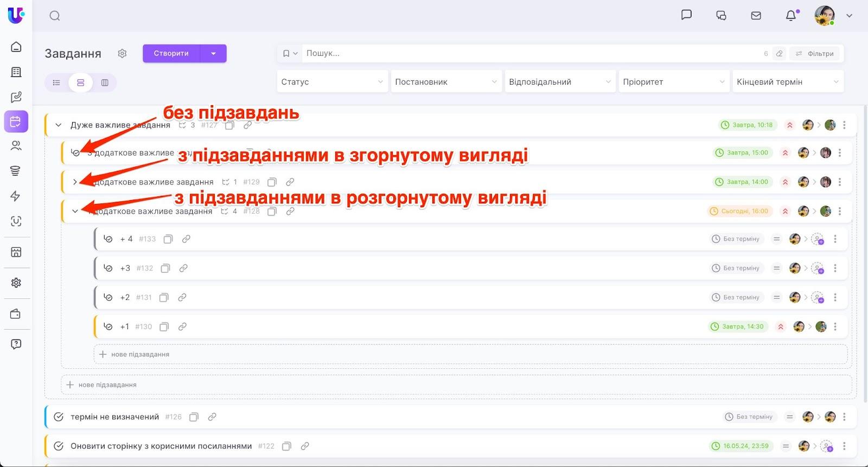Viewport: 868px width, 467px height.
Task: Collapse Дуже важливе завдання subtasks
Action: pos(59,125)
